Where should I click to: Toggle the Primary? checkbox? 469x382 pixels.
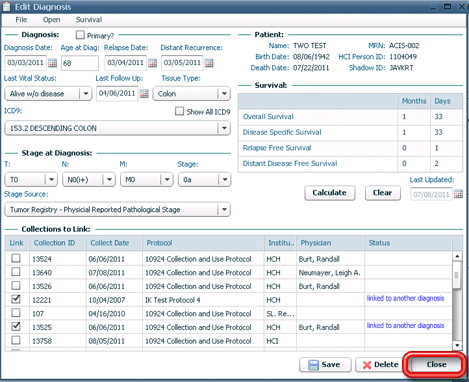click(x=80, y=35)
